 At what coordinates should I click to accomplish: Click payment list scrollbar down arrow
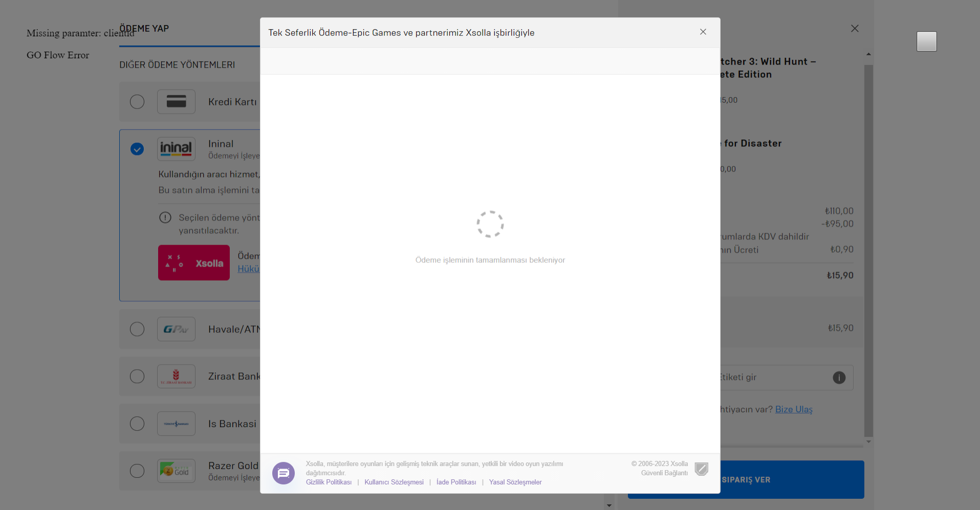point(609,505)
